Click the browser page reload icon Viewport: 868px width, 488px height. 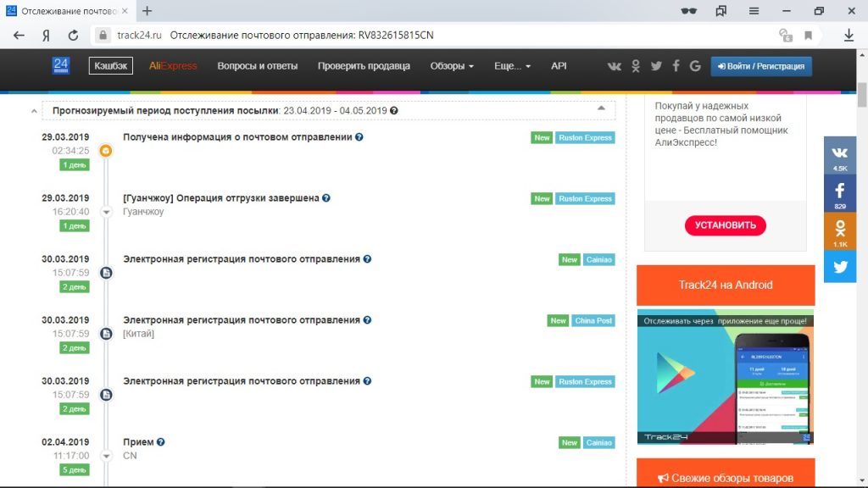(73, 36)
